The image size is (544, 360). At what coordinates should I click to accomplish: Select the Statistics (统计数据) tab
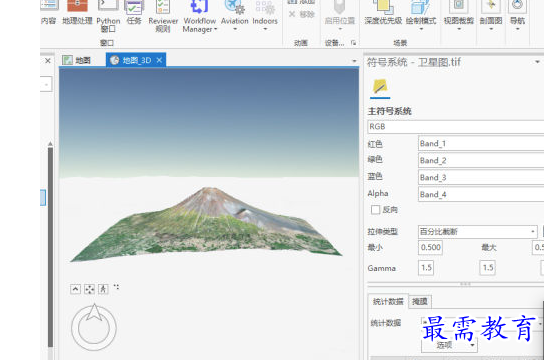[x=388, y=302]
